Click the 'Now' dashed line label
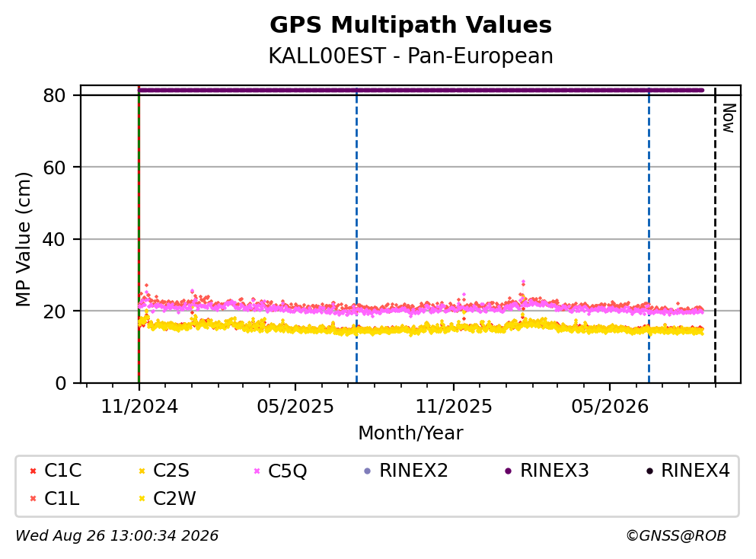Viewport: 756px width, 559px height. coord(729,118)
